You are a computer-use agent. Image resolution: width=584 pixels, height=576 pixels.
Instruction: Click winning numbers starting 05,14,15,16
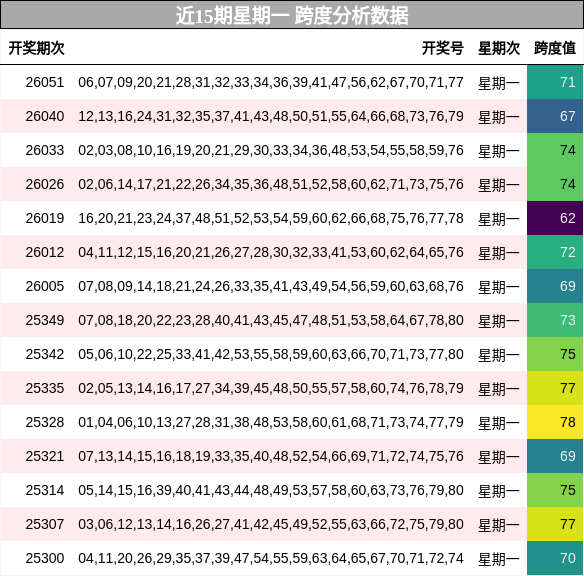coord(271,490)
